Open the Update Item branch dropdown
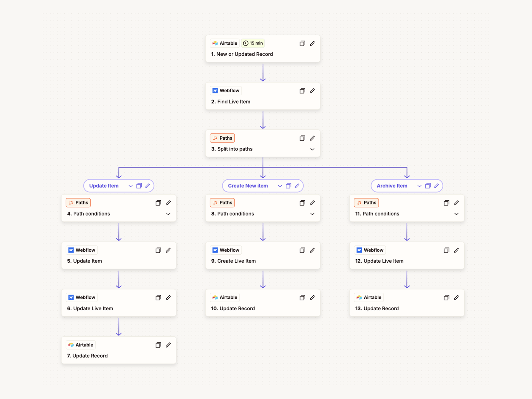 [x=131, y=186]
